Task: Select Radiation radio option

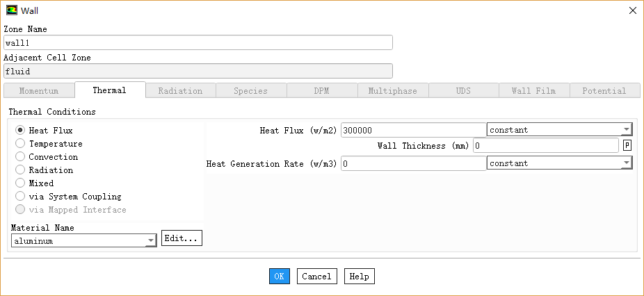Action: pos(20,170)
